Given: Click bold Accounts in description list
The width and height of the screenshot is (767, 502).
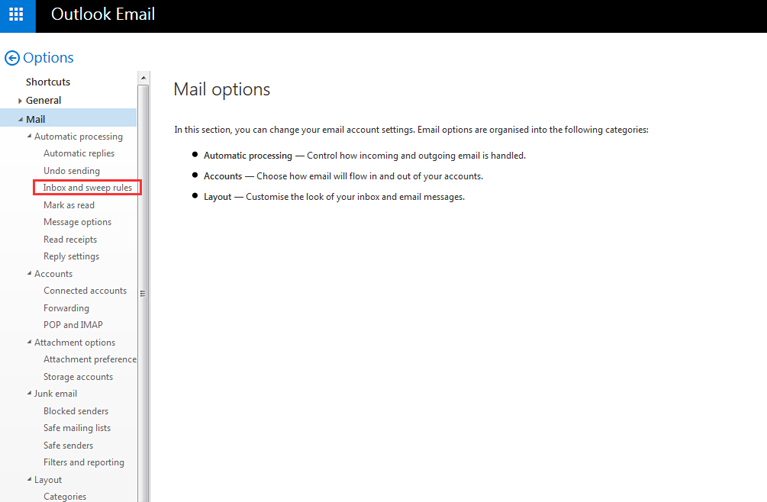Looking at the screenshot, I should 223,176.
